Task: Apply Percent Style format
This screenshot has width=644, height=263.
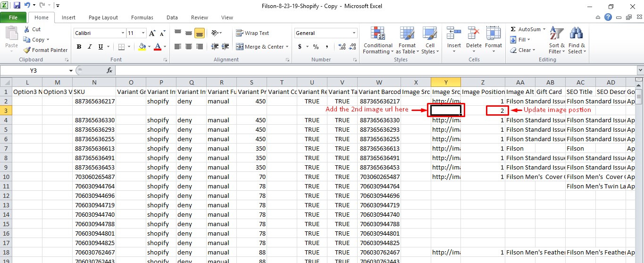Action: tap(316, 47)
